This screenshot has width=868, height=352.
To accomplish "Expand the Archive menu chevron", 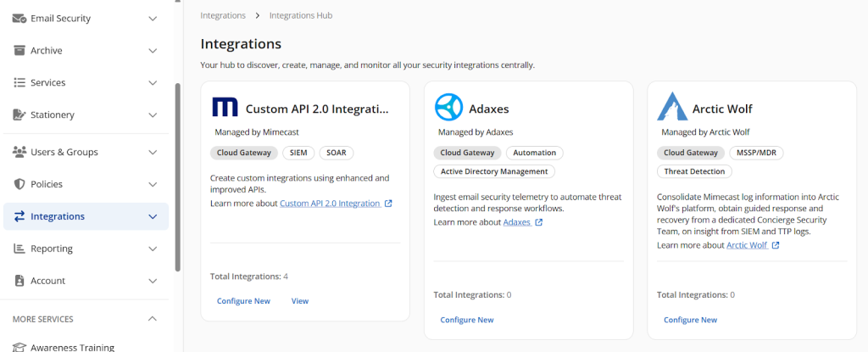I will pos(153,50).
